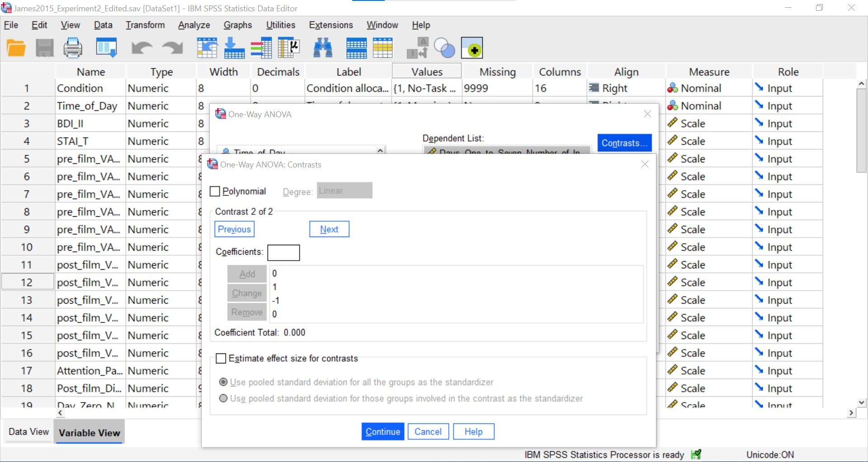Click Use variable sets circles icon
Screen dimensions: 868x462
pos(444,48)
